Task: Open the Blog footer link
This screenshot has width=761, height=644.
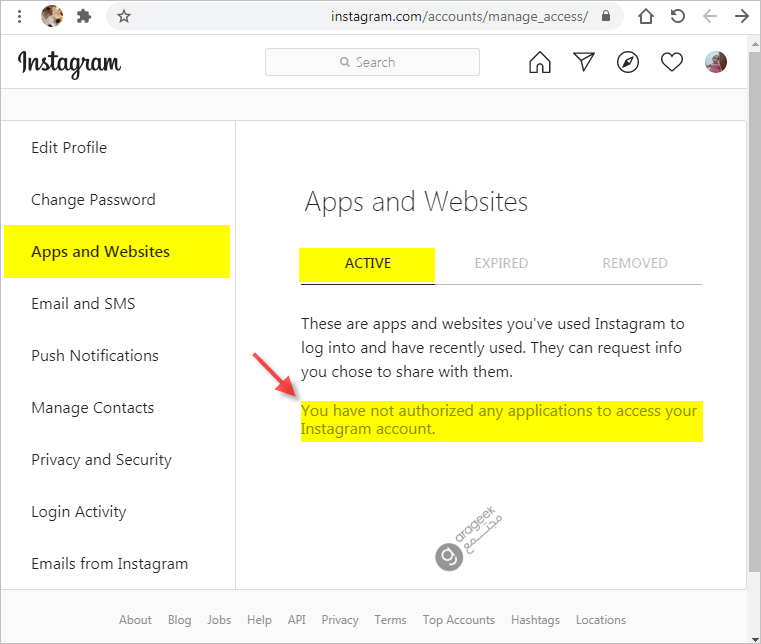Action: pyautogui.click(x=179, y=620)
